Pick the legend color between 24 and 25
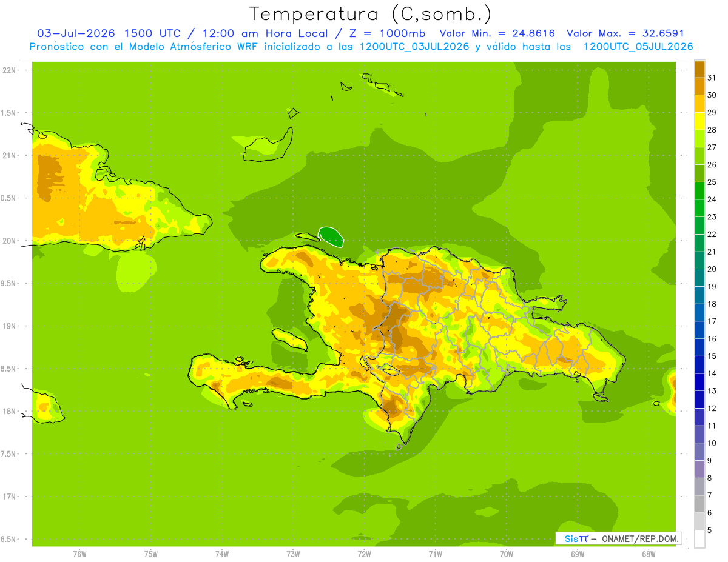This screenshot has width=728, height=562. pos(699,191)
